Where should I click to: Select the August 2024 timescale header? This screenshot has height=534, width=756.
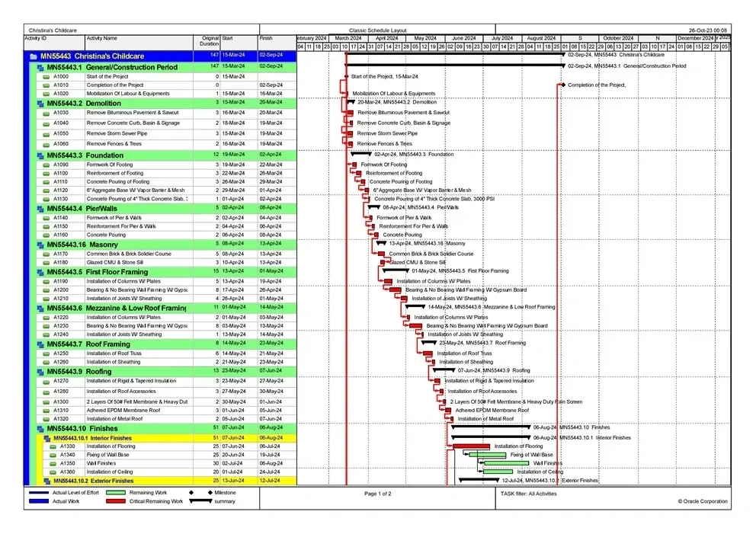click(541, 39)
